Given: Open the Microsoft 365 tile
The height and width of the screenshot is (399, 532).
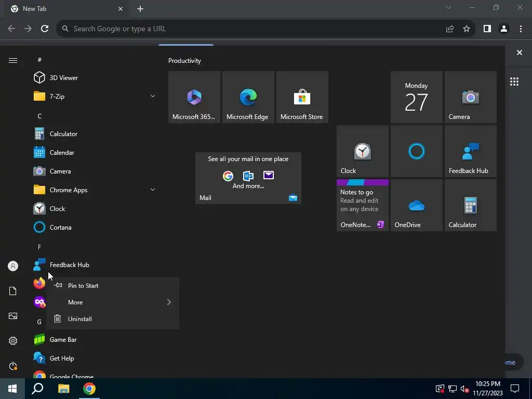Looking at the screenshot, I should 194,97.
